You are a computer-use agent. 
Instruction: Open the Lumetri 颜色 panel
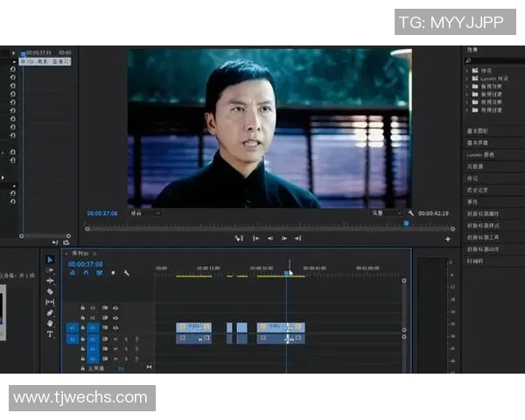[x=480, y=155]
